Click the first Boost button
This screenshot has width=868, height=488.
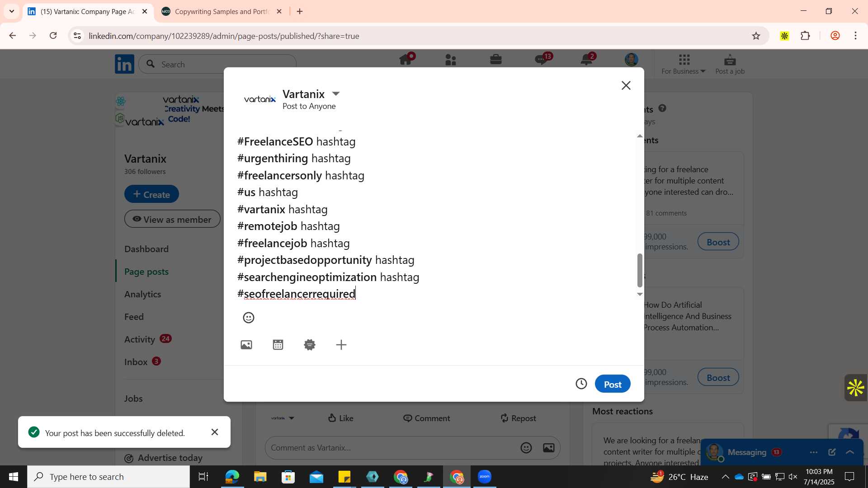click(718, 242)
